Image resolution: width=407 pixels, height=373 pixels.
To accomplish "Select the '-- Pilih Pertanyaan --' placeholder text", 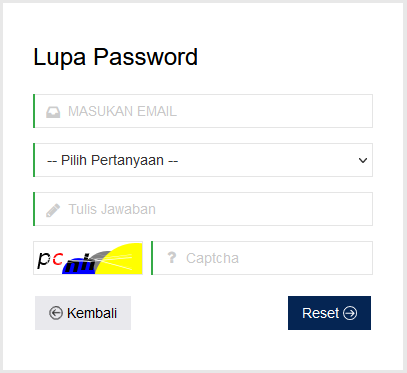I will 113,160.
